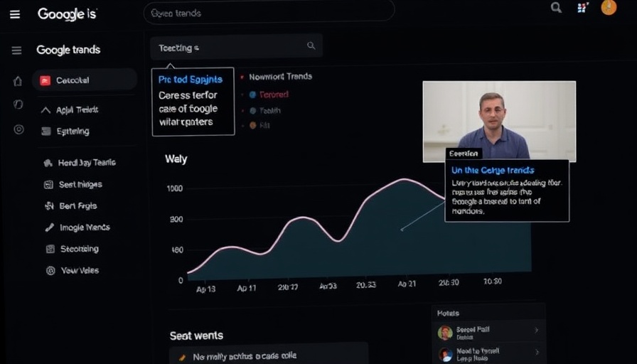Open 'Steotking' sidebar item
This screenshot has height=364, width=637.
[x=80, y=249]
